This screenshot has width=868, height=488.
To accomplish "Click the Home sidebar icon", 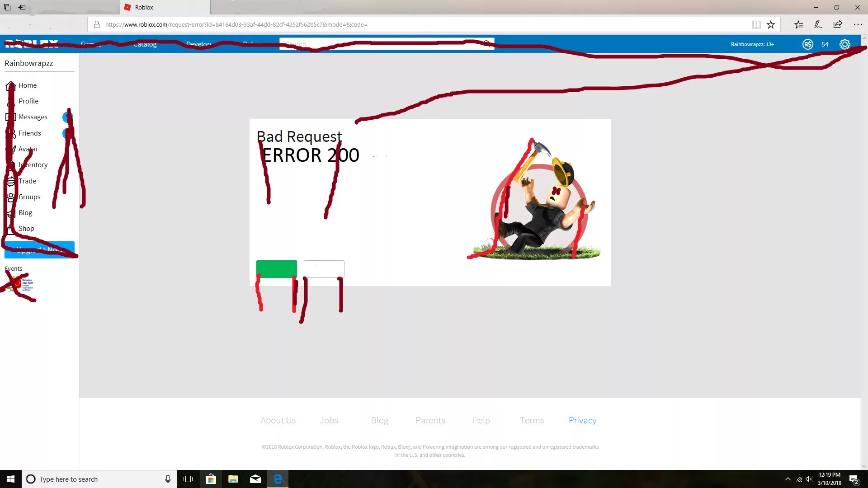I will [11, 84].
